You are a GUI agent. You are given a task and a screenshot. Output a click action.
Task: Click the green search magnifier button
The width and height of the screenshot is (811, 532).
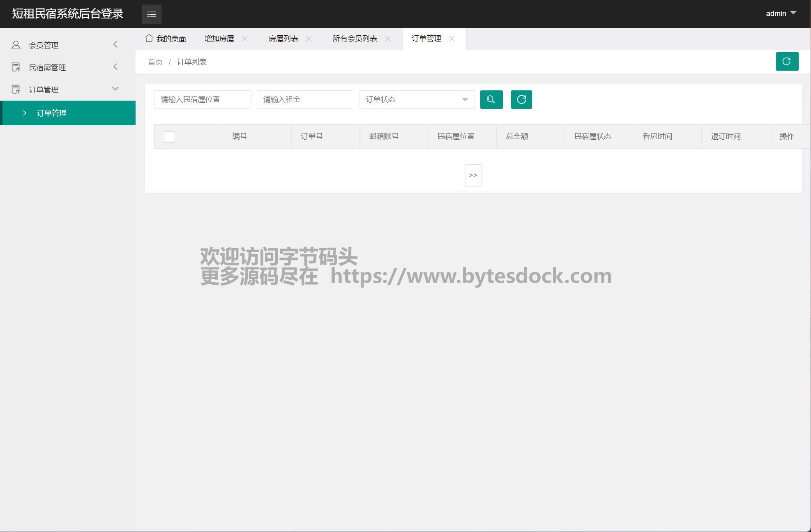(491, 99)
